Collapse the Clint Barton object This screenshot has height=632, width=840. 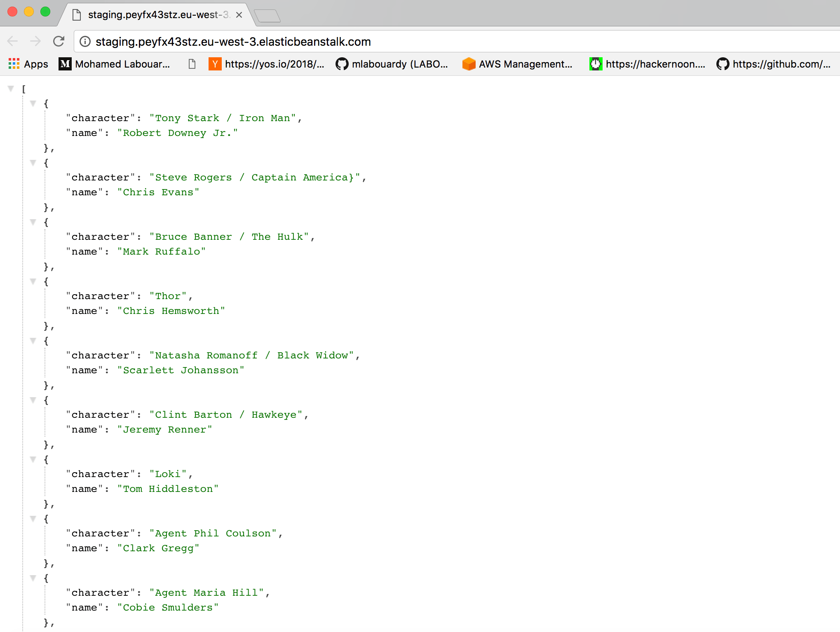(33, 400)
